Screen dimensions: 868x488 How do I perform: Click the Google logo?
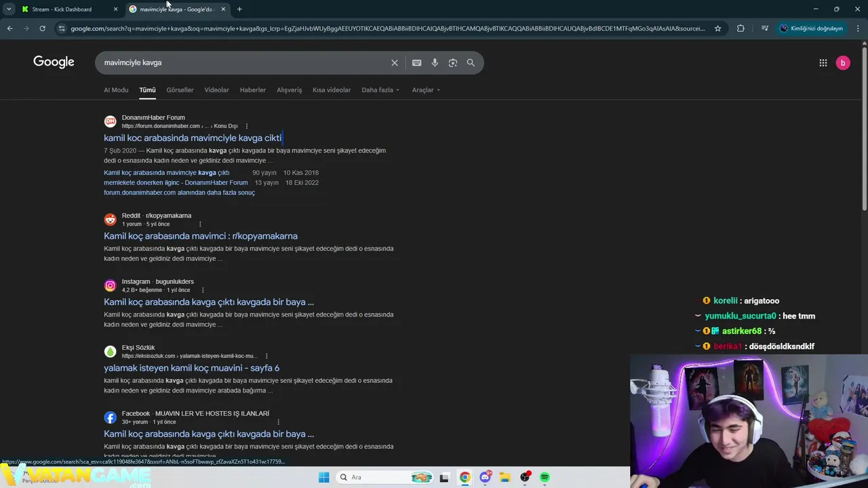pos(54,62)
